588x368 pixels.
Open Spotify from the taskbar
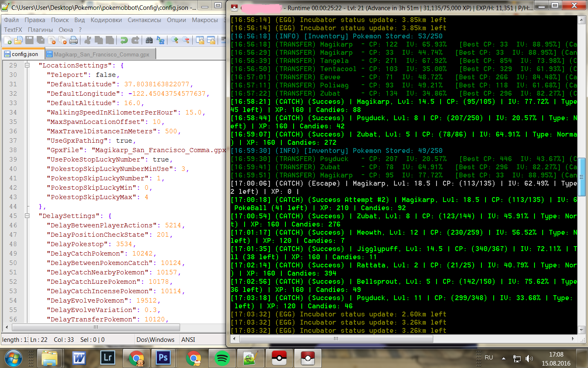pyautogui.click(x=222, y=359)
